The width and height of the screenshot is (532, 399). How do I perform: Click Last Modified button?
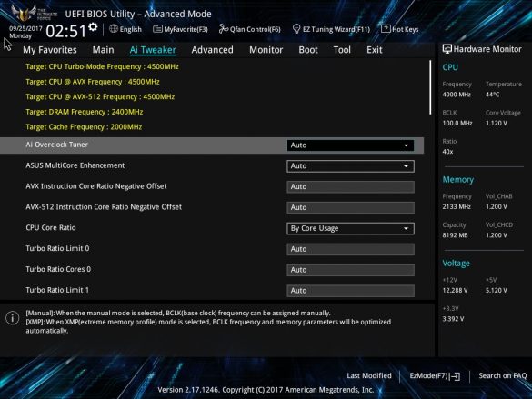[x=369, y=375]
